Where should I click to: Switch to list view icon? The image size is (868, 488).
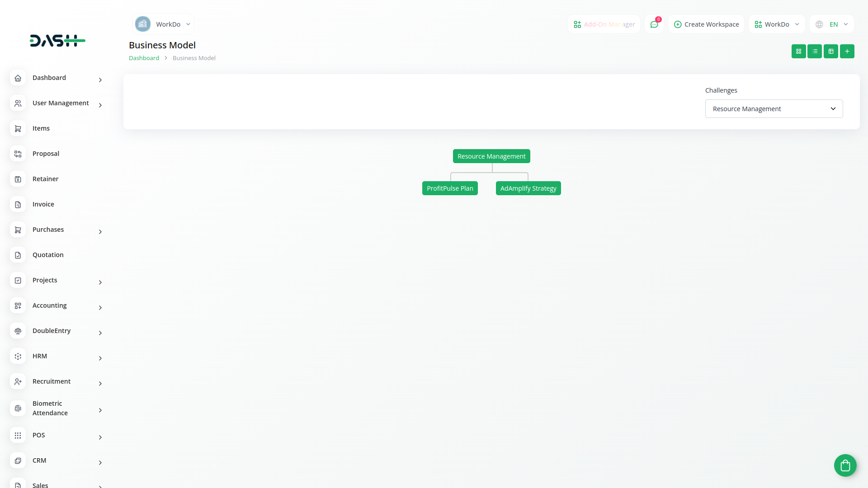pyautogui.click(x=815, y=52)
